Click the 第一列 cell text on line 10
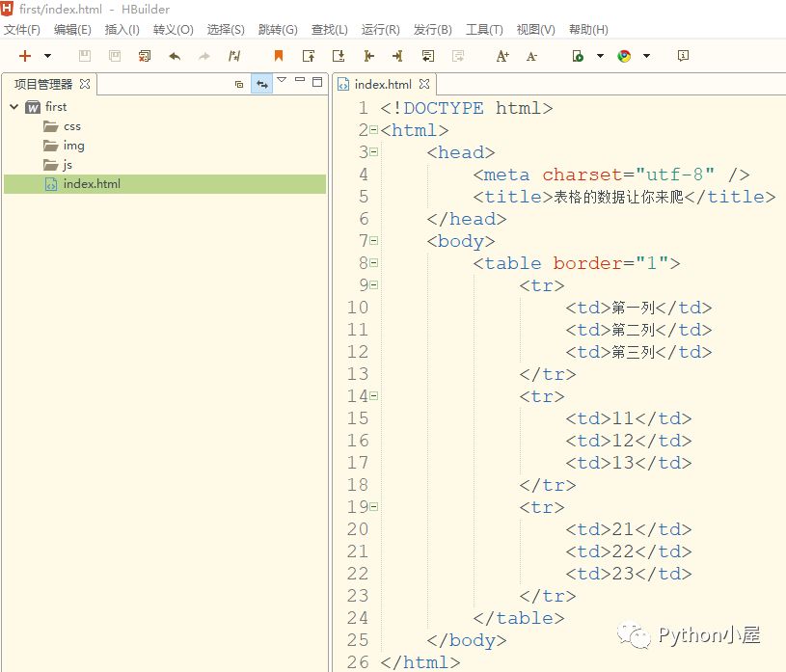 pyautogui.click(x=633, y=308)
